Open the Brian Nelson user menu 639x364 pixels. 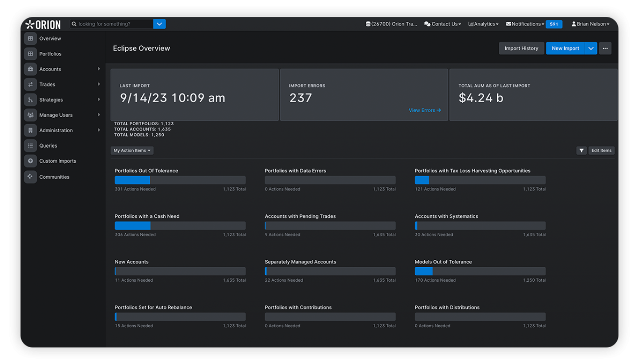click(x=590, y=24)
